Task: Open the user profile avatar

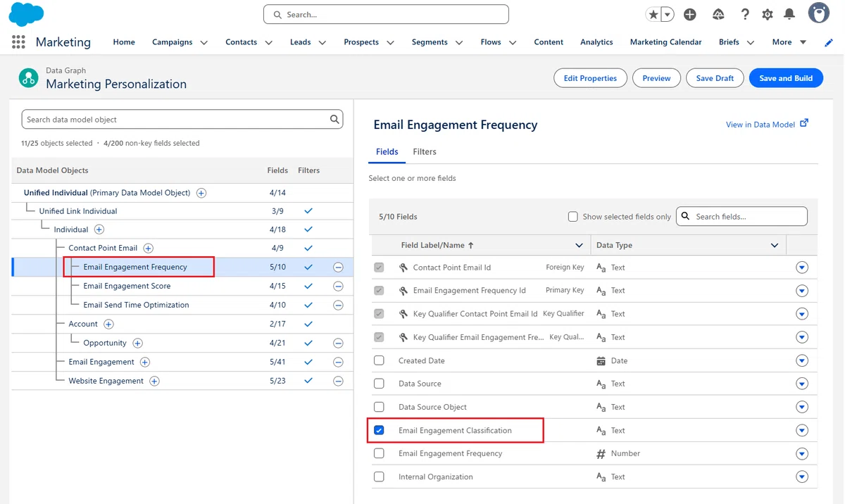Action: [819, 13]
